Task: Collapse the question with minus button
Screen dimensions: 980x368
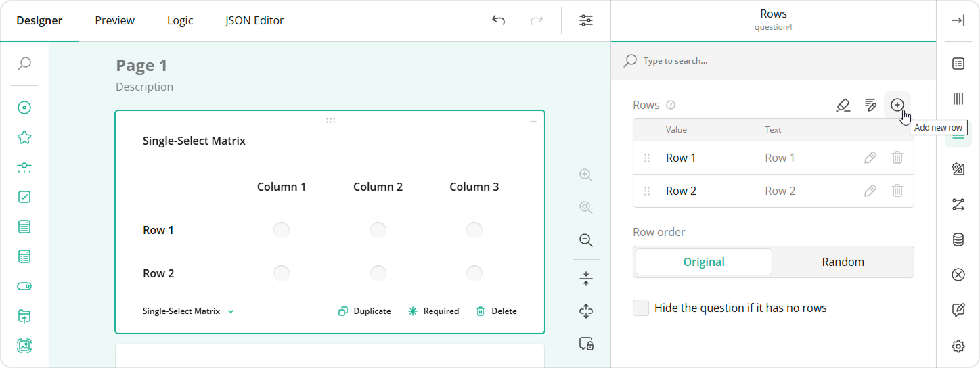Action: click(x=533, y=122)
